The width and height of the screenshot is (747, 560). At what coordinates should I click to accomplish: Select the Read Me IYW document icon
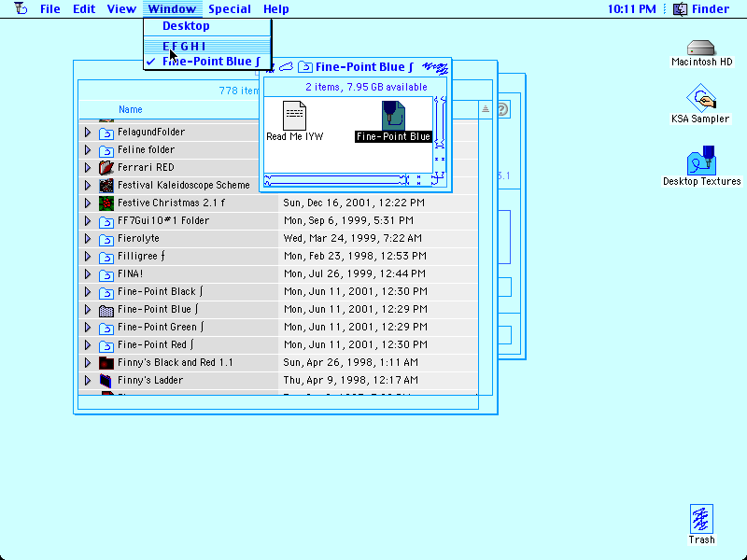[x=294, y=116]
